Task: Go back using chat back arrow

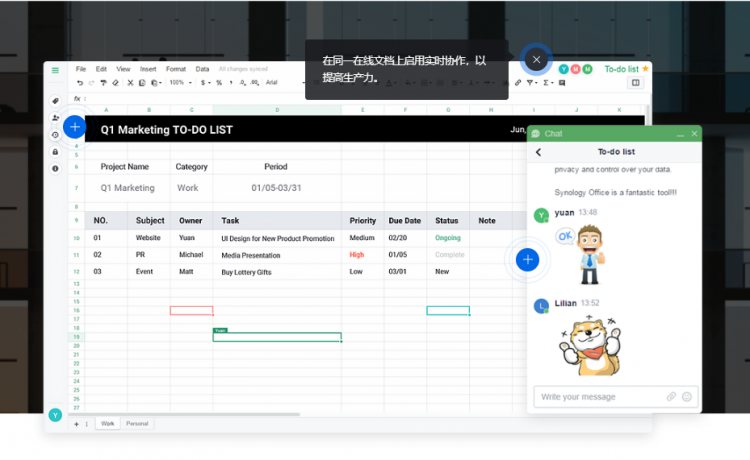Action: 538,152
